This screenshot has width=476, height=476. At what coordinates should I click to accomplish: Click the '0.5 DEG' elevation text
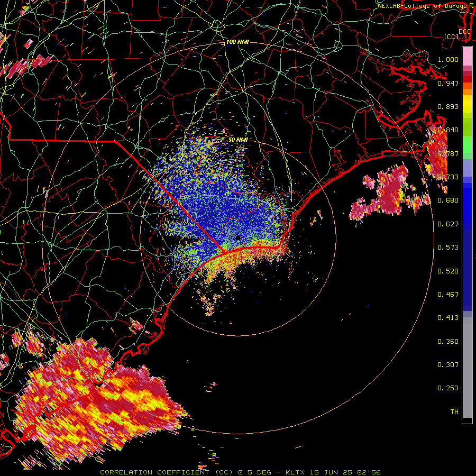255,472
